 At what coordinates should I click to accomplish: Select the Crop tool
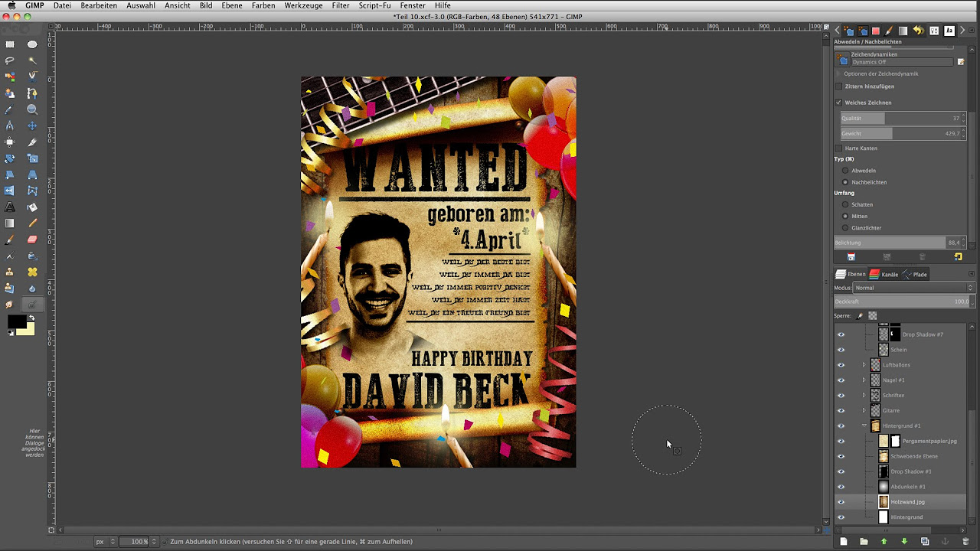tap(32, 142)
